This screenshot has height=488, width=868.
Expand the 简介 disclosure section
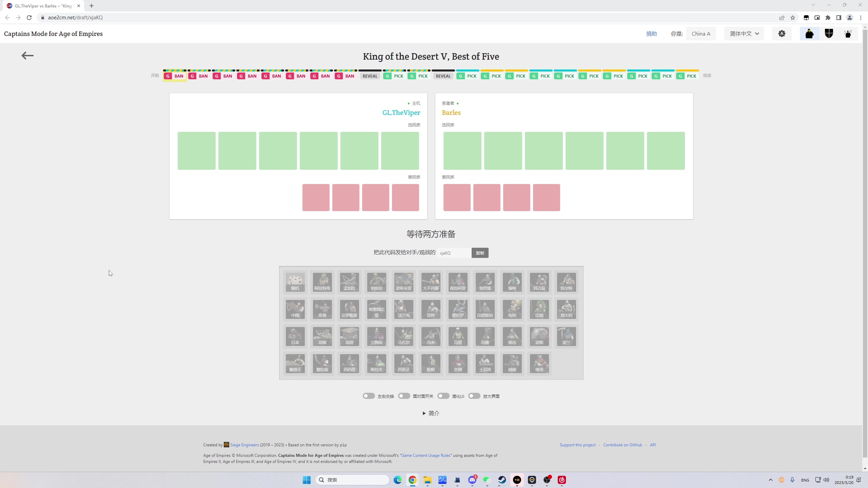click(x=431, y=413)
